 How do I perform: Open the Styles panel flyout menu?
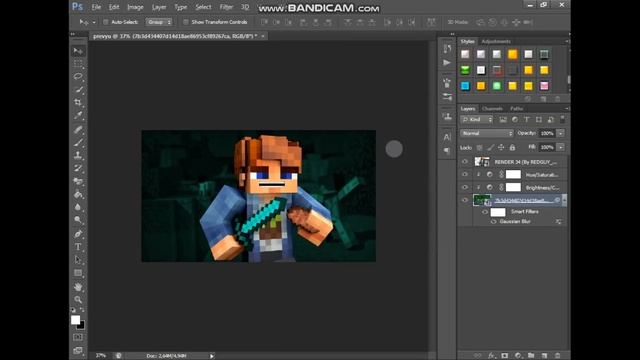pos(567,41)
